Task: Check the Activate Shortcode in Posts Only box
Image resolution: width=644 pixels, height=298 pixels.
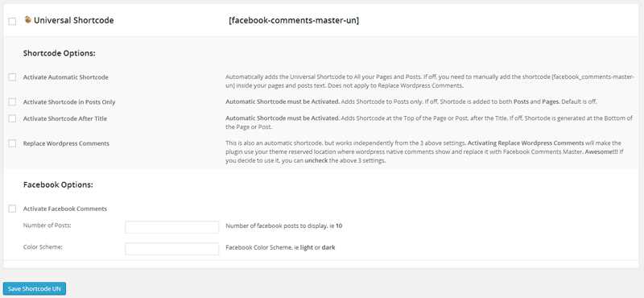Action: (x=12, y=102)
